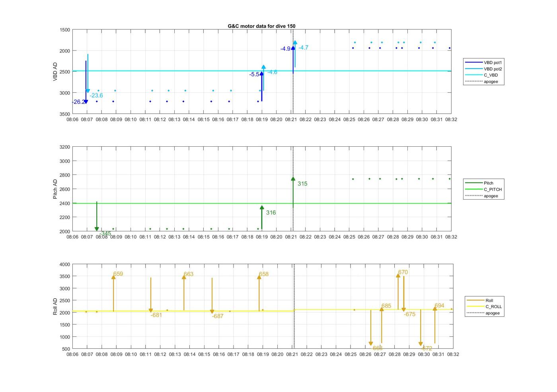Click the '-681' roll annotation
Viewport: 557px width, 392px height.
(156, 315)
